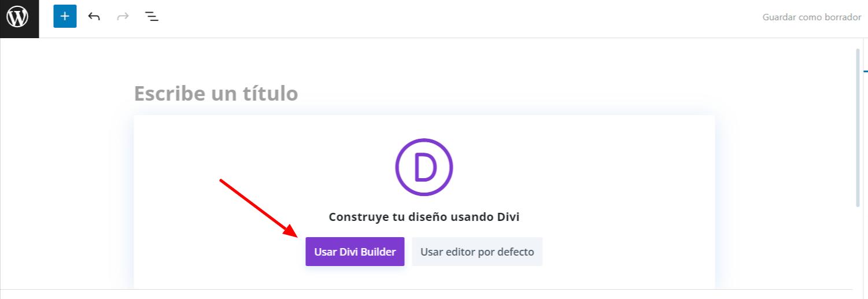Undo the last change

click(94, 16)
